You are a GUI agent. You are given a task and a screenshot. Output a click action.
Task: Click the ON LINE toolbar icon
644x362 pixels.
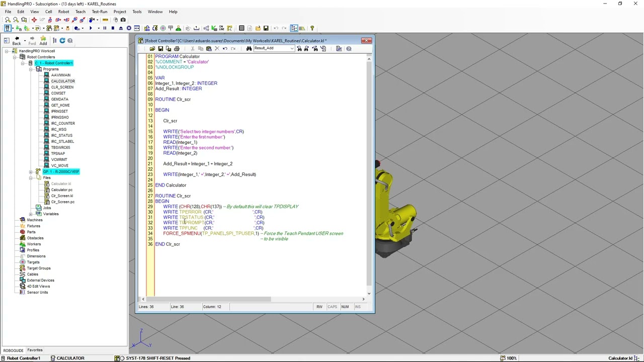[x=221, y=28]
